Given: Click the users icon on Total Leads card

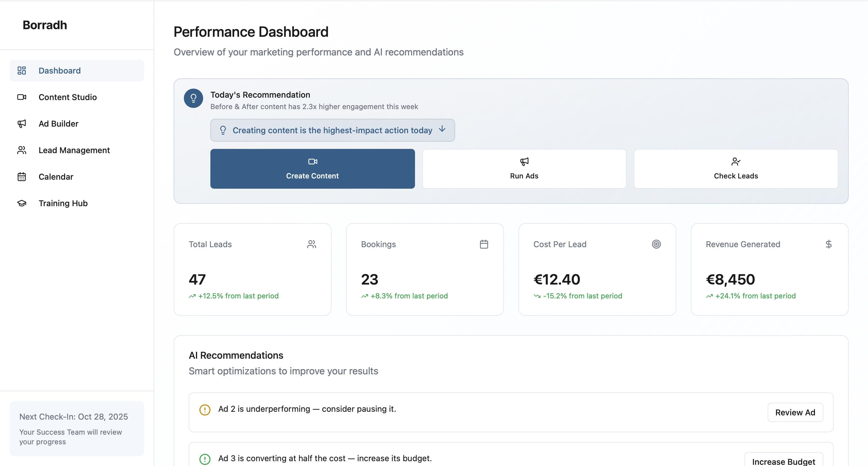Looking at the screenshot, I should click(312, 244).
